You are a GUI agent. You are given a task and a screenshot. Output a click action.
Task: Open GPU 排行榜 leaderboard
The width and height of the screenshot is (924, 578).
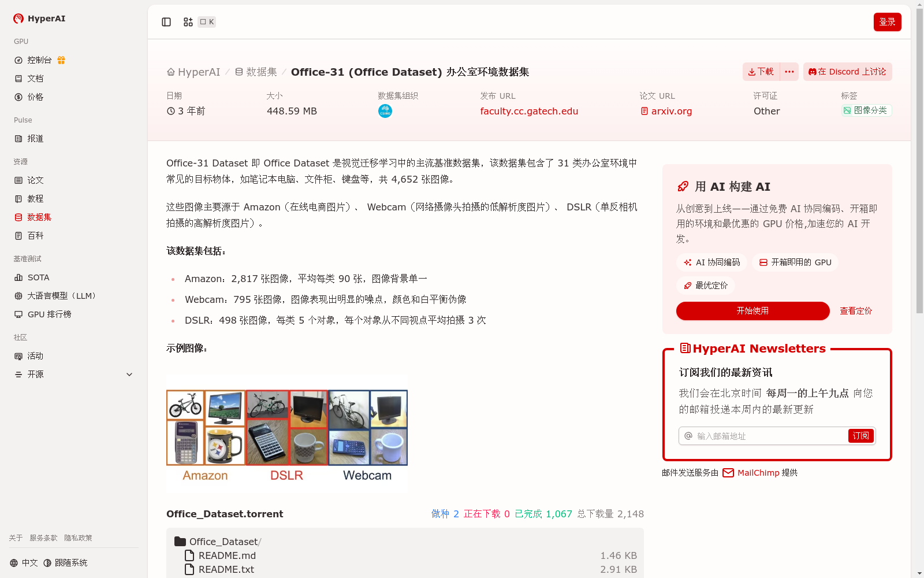(x=49, y=314)
